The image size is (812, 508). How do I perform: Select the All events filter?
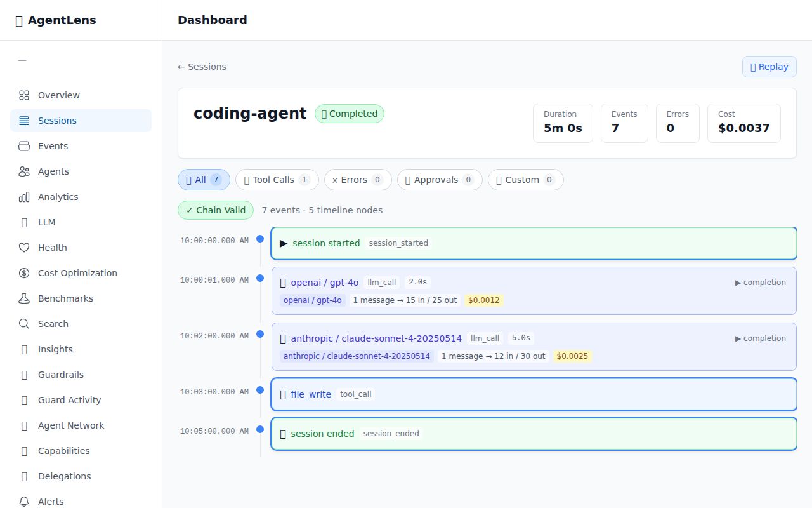(204, 180)
